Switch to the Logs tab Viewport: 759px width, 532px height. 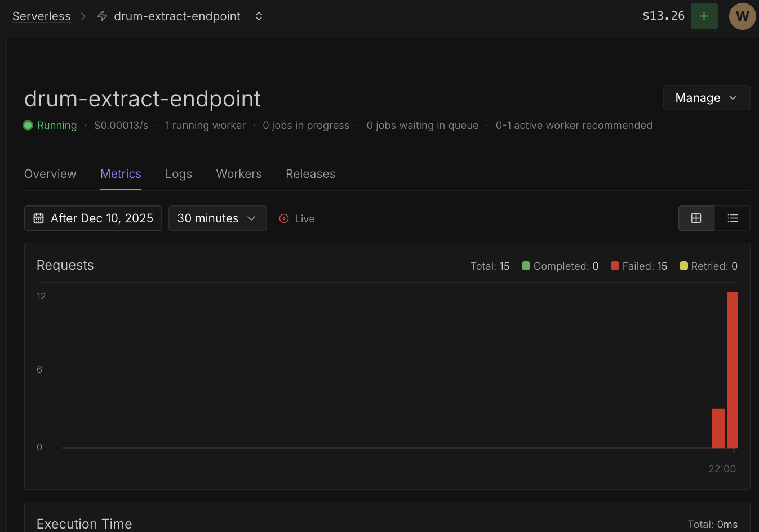[x=179, y=174]
